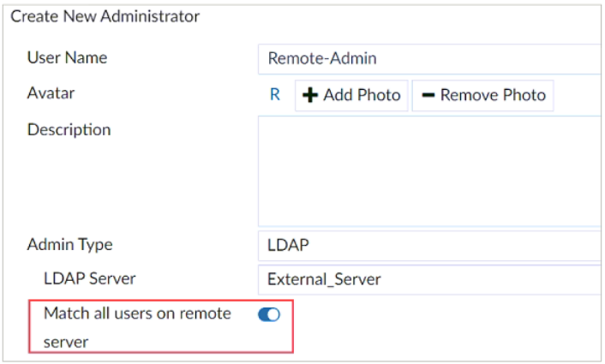605x364 pixels.
Task: Open the Admin Type LDAP dropdown
Action: [x=428, y=245]
